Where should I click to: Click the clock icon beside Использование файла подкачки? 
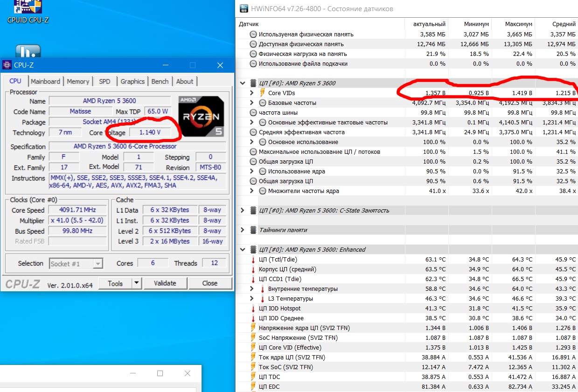click(253, 63)
